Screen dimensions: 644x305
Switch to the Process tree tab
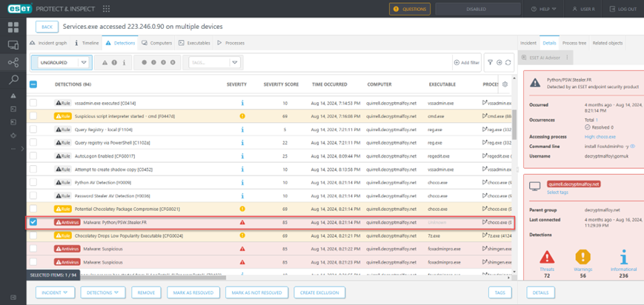point(574,43)
